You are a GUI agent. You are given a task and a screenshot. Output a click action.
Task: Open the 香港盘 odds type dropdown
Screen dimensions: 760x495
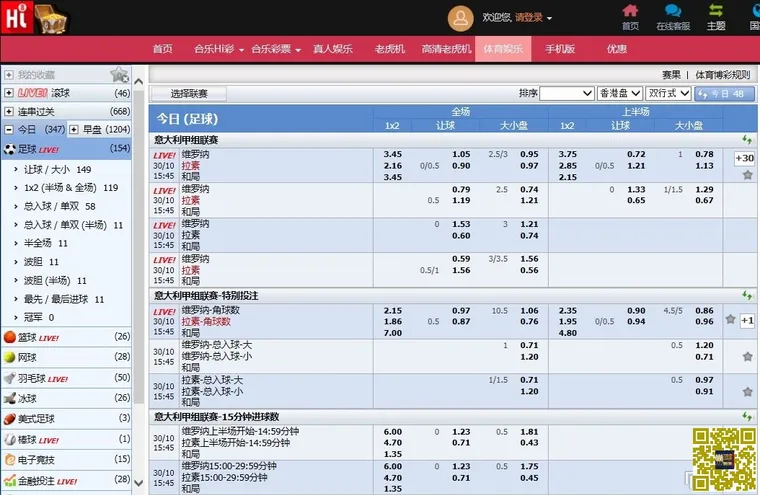(x=620, y=93)
